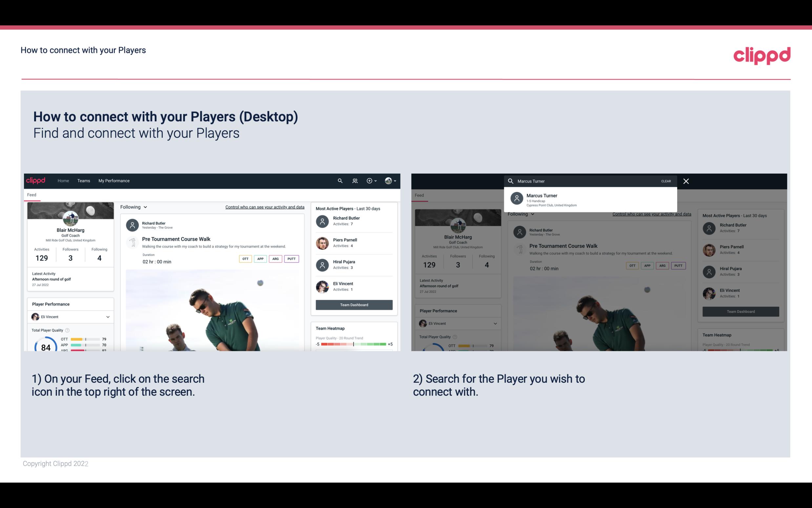Select the Home tab in navigation
The height and width of the screenshot is (508, 812).
[63, 180]
